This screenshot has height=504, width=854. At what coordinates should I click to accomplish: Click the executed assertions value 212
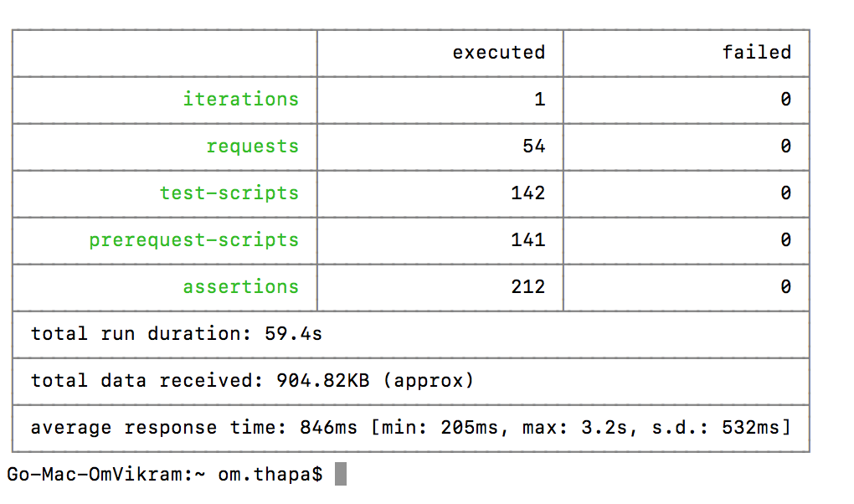527,286
